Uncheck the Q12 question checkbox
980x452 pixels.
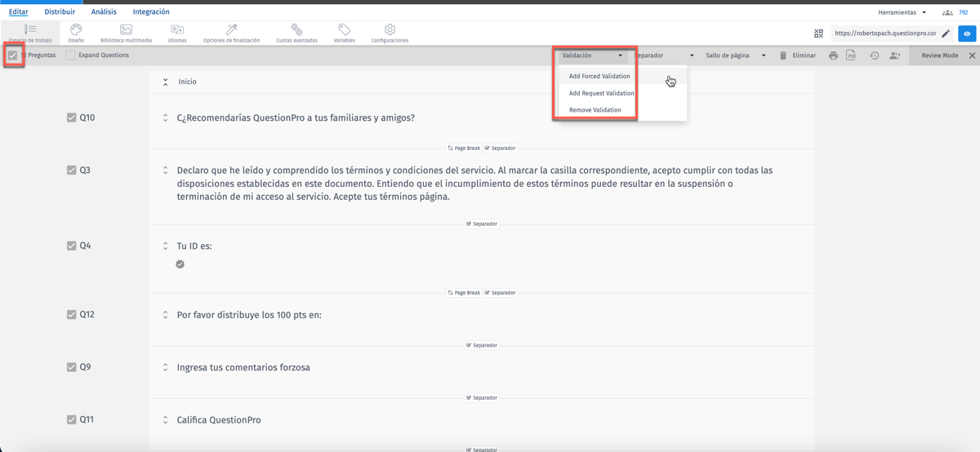tap(72, 314)
